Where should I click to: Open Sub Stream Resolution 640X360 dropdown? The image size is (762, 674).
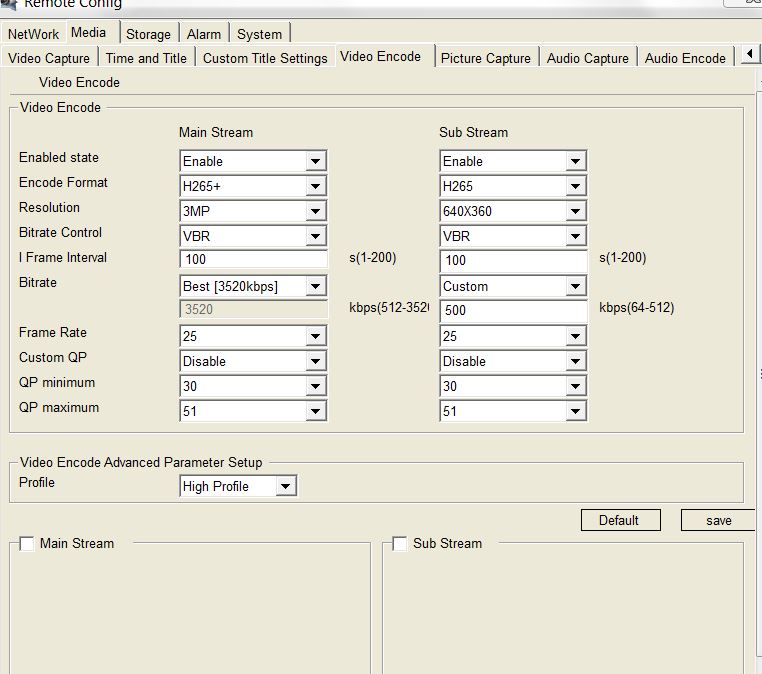pos(513,211)
